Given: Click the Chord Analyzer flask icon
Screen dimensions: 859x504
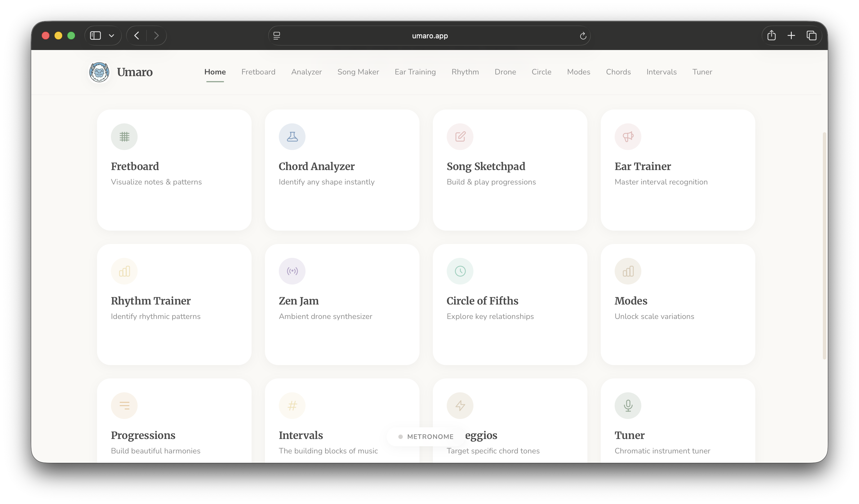Looking at the screenshot, I should coord(292,136).
